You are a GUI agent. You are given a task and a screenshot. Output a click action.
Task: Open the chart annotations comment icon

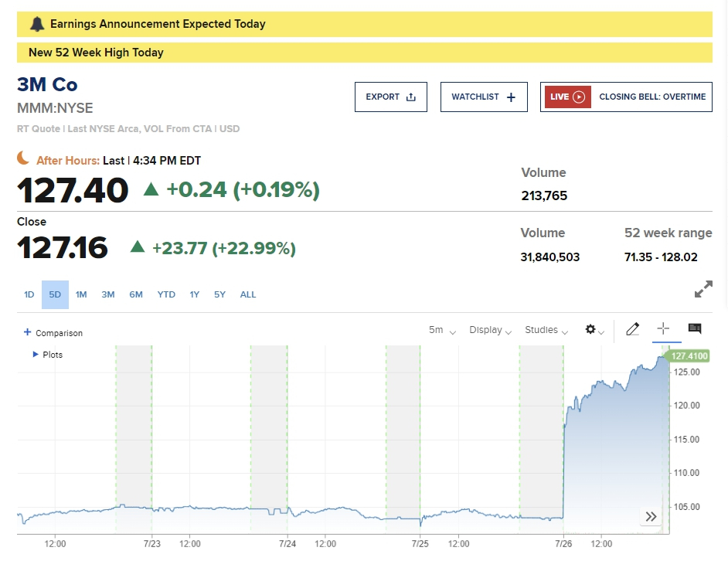coord(694,329)
